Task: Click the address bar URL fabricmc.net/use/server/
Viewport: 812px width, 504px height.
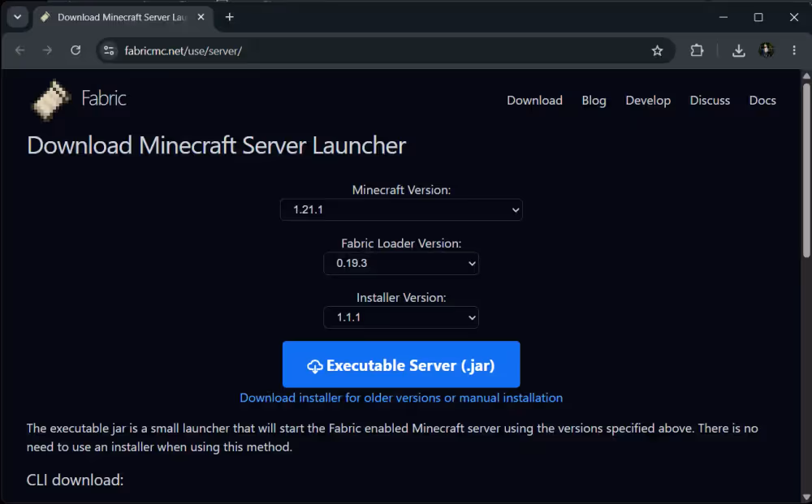Action: pos(184,50)
